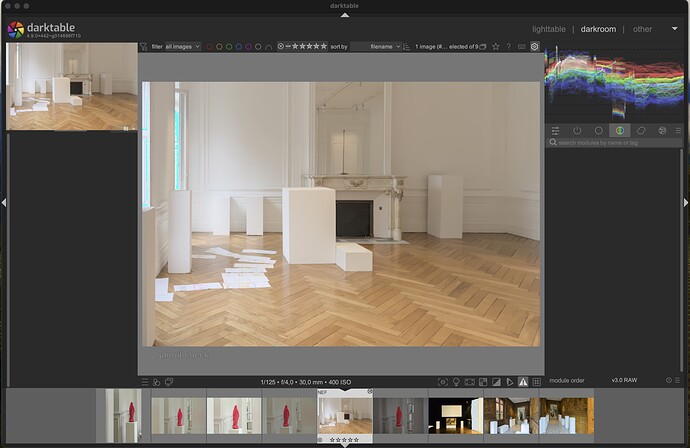This screenshot has height=448, width=690.
Task: Toggle raw overexposed indication
Action: coord(483,382)
